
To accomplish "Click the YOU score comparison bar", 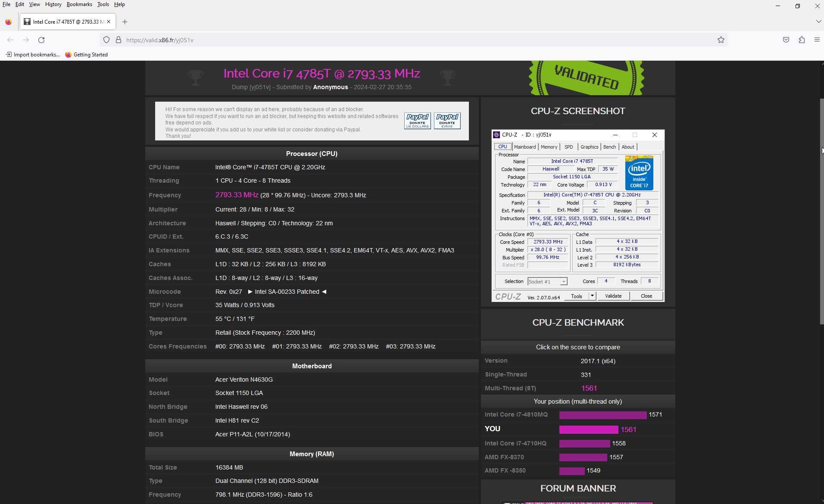I will point(589,429).
